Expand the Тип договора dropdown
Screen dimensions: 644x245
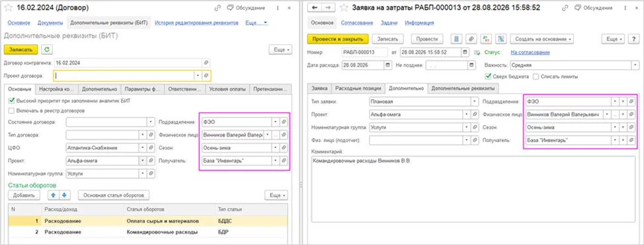pyautogui.click(x=143, y=135)
